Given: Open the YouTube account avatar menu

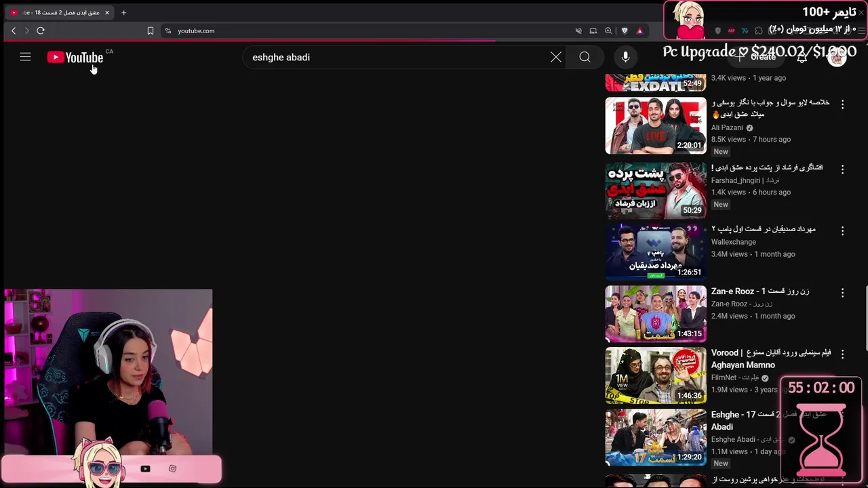Looking at the screenshot, I should 837,58.
